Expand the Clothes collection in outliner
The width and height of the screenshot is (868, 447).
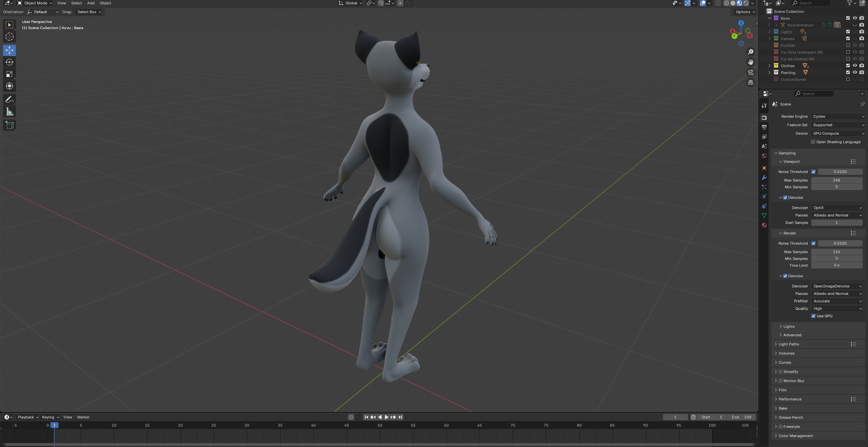pos(769,66)
